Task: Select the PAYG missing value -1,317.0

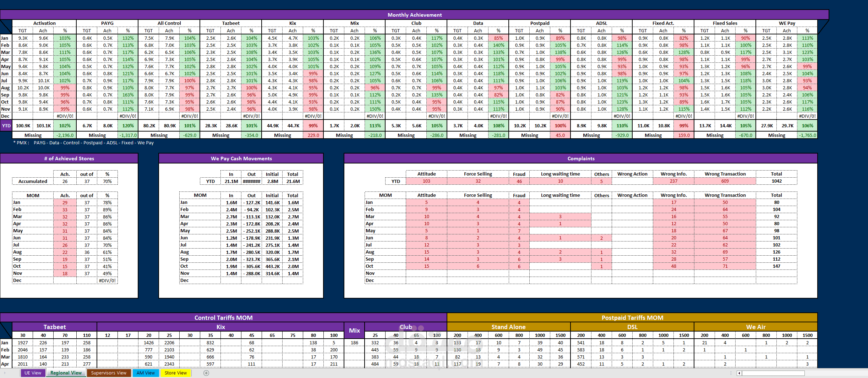Action: (x=128, y=135)
